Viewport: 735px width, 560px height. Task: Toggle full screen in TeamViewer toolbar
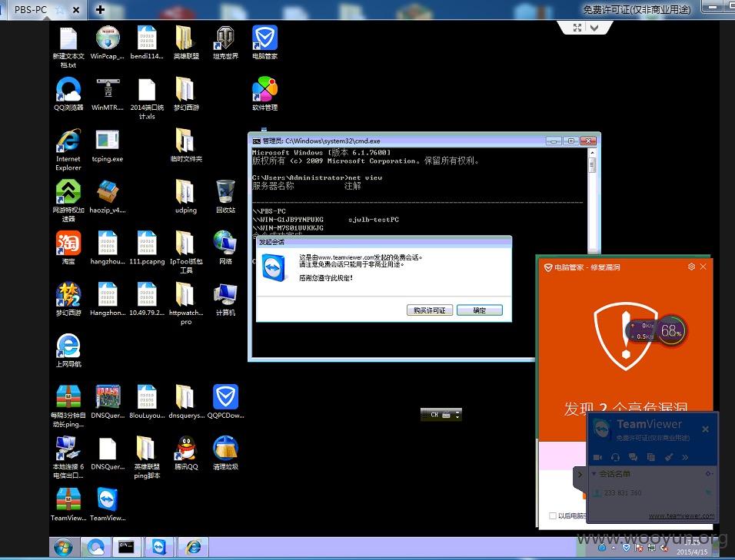click(577, 28)
